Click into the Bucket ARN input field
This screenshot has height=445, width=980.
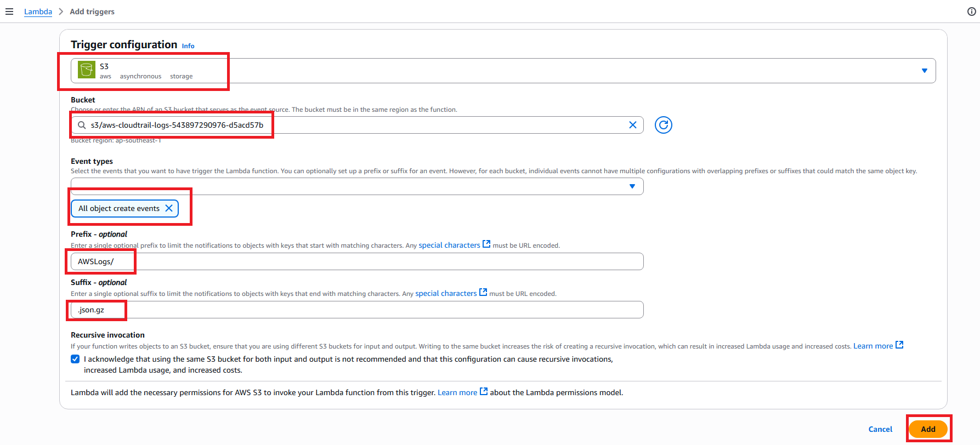[x=356, y=125]
